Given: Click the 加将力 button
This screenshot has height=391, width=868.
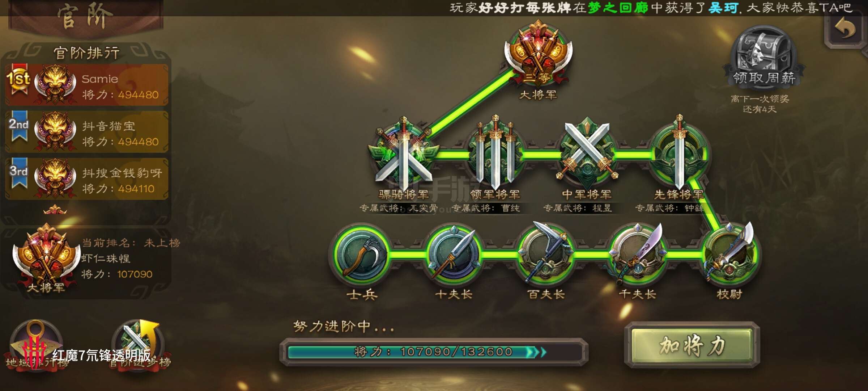Looking at the screenshot, I should pos(692,345).
